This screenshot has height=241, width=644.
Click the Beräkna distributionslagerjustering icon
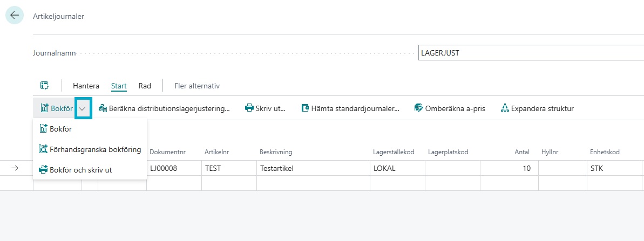103,108
